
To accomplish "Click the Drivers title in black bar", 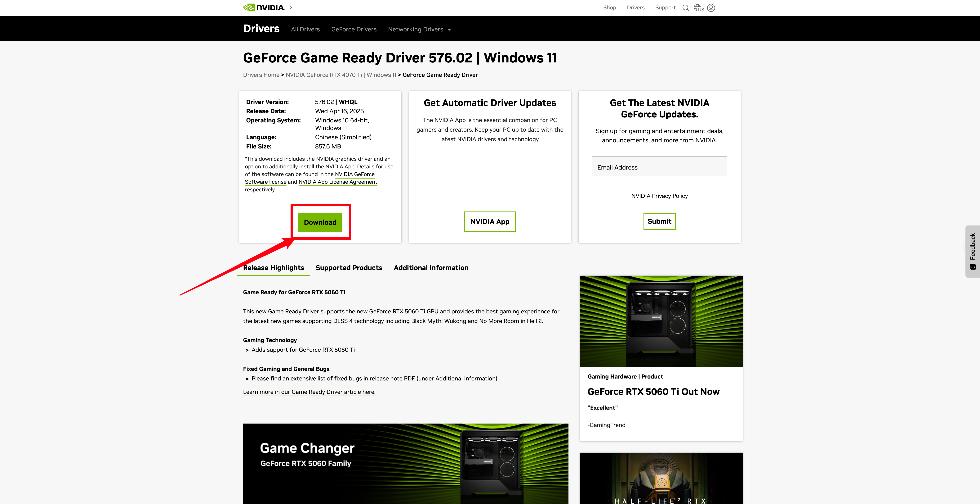I will tap(261, 29).
